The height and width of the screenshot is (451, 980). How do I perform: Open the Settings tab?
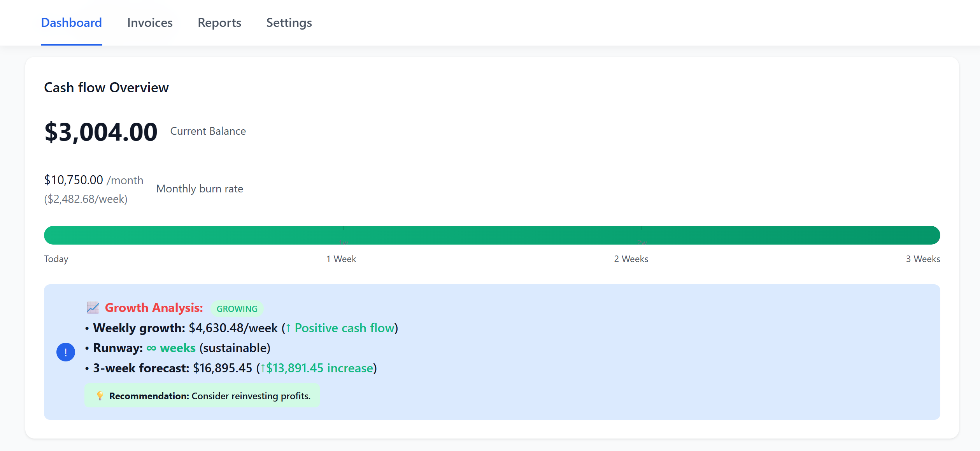289,23
